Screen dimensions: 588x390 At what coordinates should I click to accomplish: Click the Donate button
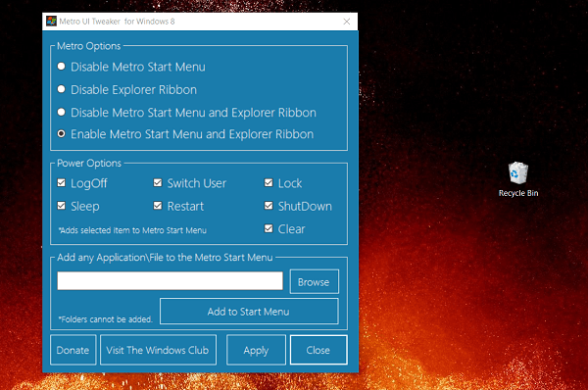73,350
